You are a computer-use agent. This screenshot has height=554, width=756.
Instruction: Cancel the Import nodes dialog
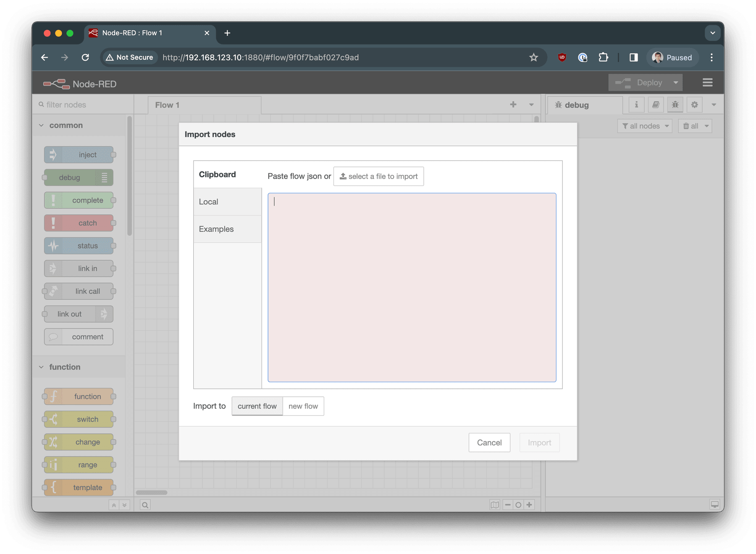point(489,442)
